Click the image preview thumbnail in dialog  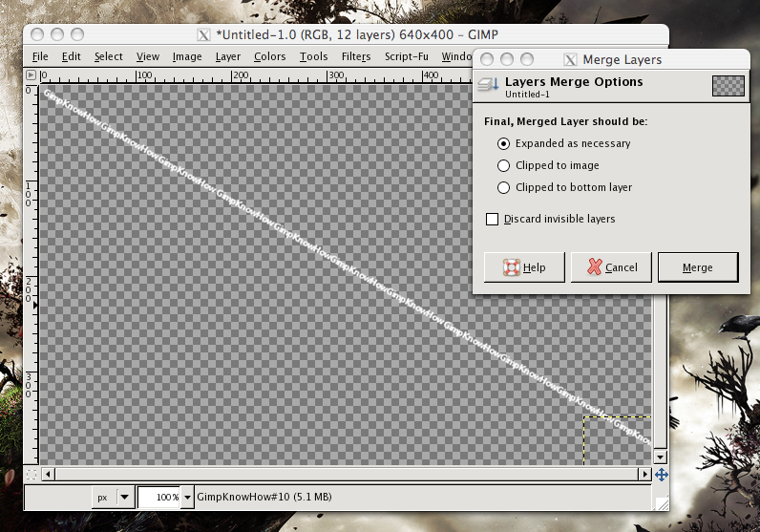[728, 86]
